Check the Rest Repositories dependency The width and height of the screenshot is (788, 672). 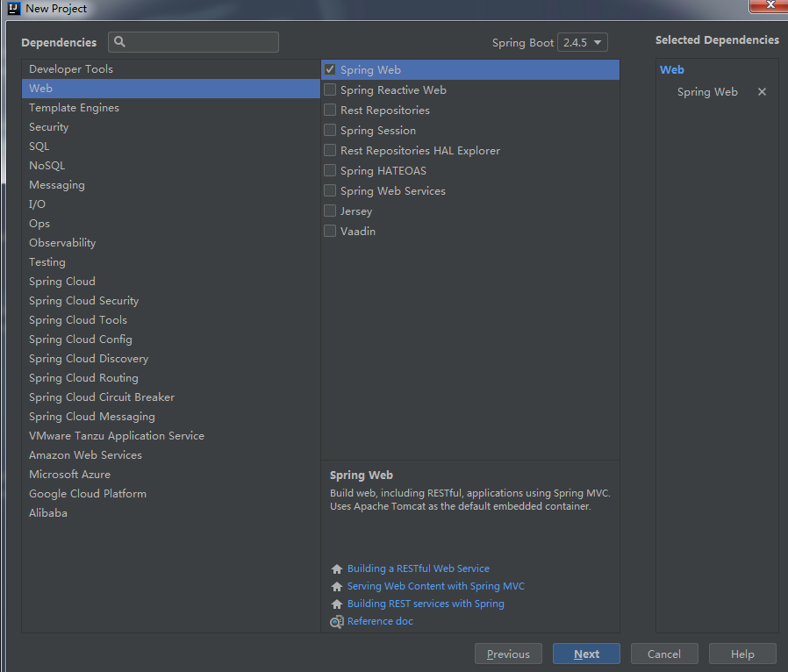click(x=330, y=110)
